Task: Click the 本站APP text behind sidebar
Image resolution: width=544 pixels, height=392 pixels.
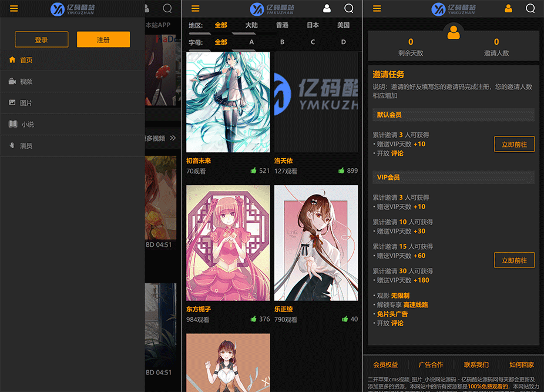Action: click(x=158, y=25)
